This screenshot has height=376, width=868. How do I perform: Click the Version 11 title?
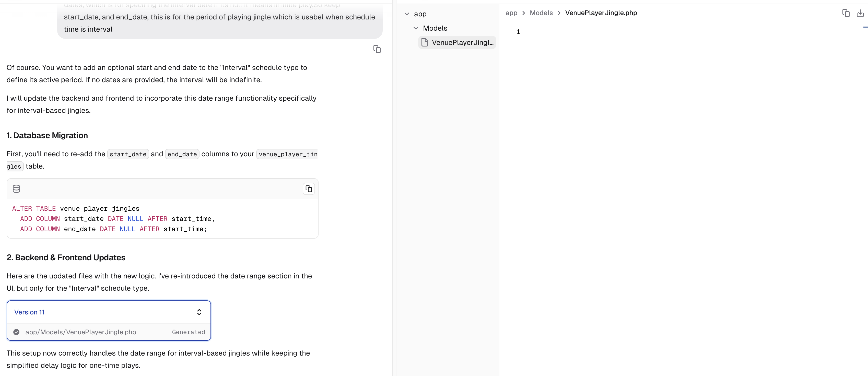[29, 312]
